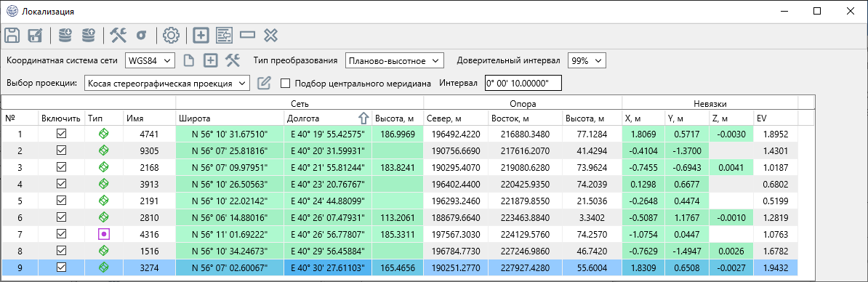
Task: Click the sigma icon in toolbar
Action: [141, 36]
